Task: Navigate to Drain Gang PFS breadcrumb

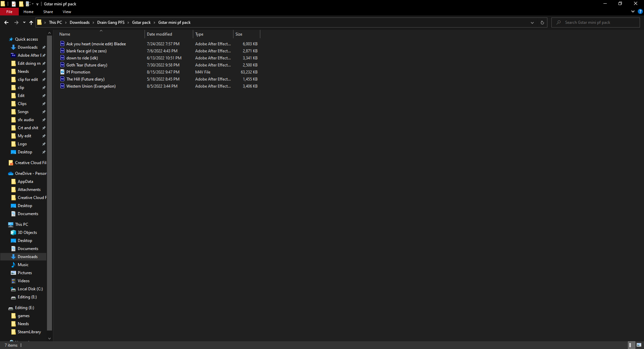Action: [111, 22]
